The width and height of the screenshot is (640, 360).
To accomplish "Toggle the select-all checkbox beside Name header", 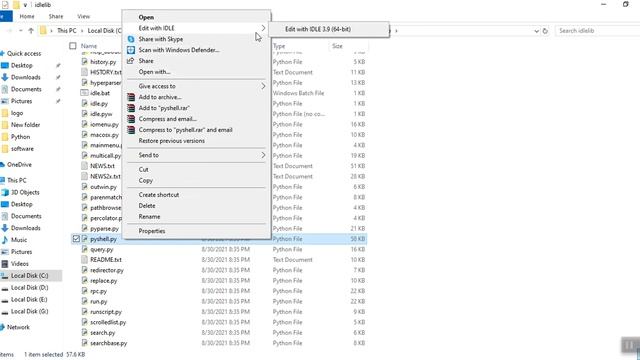I will (73, 46).
